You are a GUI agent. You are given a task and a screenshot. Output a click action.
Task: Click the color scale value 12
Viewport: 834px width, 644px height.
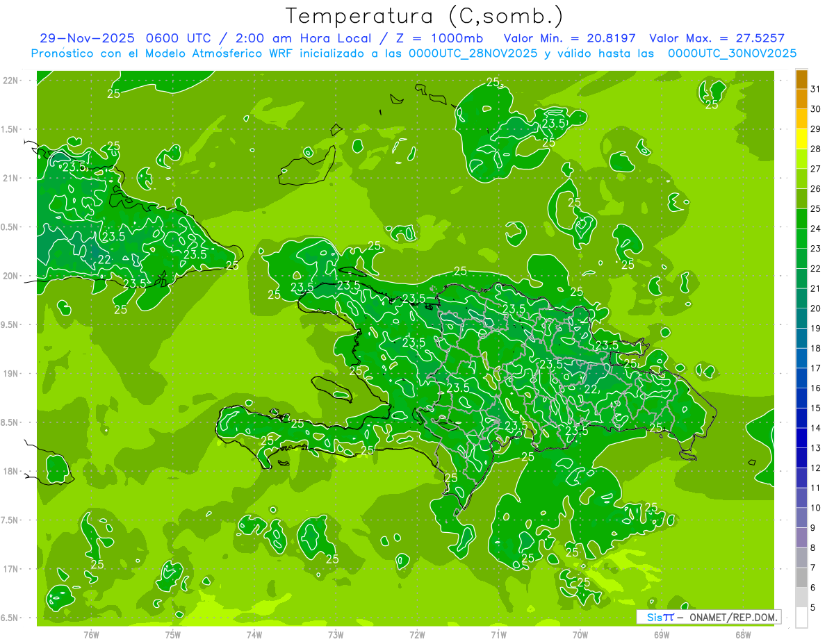click(x=815, y=468)
